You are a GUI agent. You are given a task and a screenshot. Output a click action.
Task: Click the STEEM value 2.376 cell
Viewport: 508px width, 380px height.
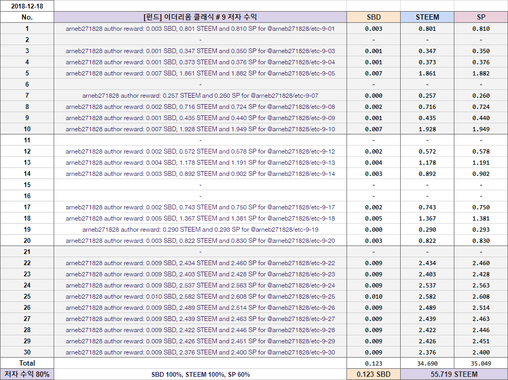tap(427, 352)
